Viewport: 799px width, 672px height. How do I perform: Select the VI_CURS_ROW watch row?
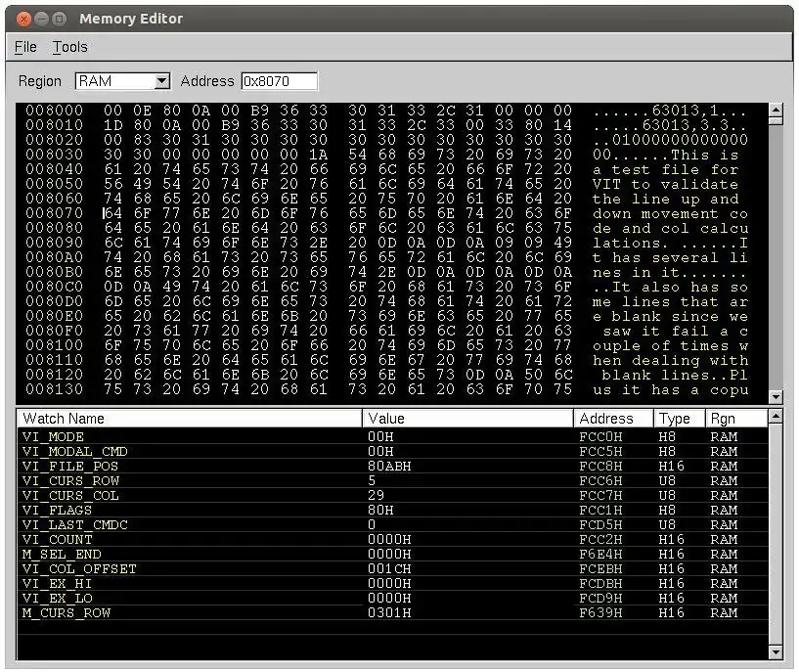[x=392, y=481]
